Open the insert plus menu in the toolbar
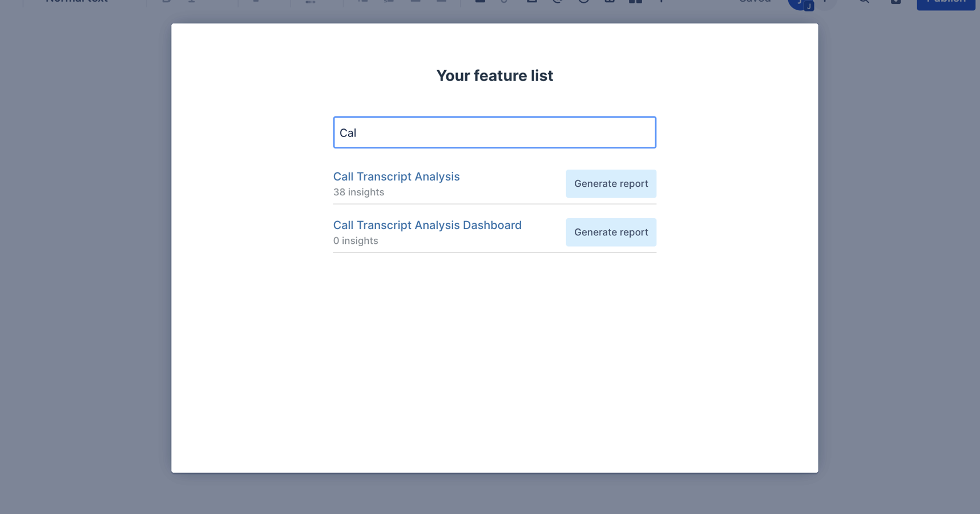The image size is (980, 514). pos(662,2)
